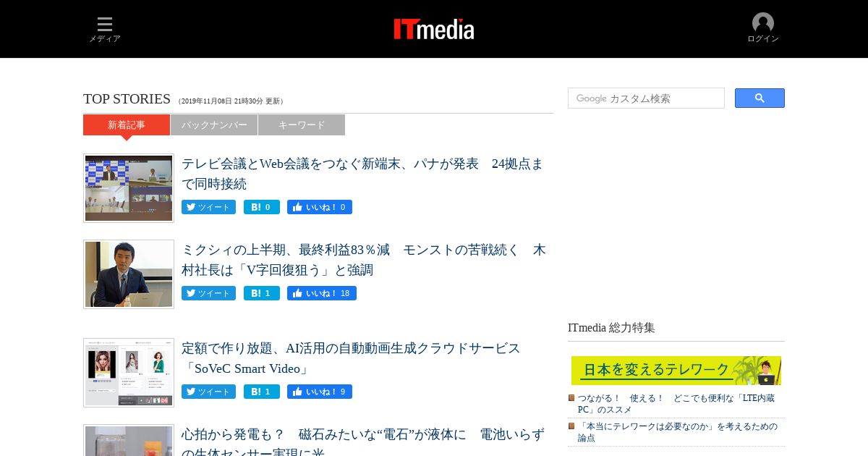The width and height of the screenshot is (868, 456).
Task: Tweet the テレビ会議 article
Action: pyautogui.click(x=208, y=207)
